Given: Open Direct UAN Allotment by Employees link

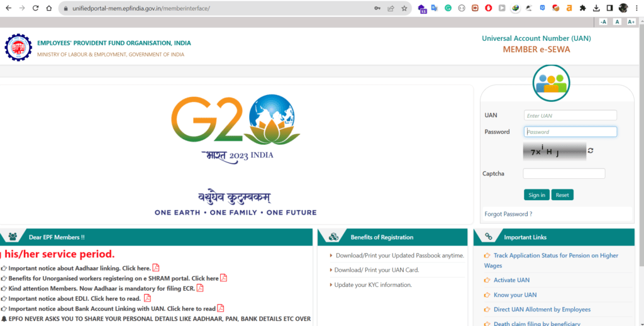Looking at the screenshot, I should pos(542,309).
